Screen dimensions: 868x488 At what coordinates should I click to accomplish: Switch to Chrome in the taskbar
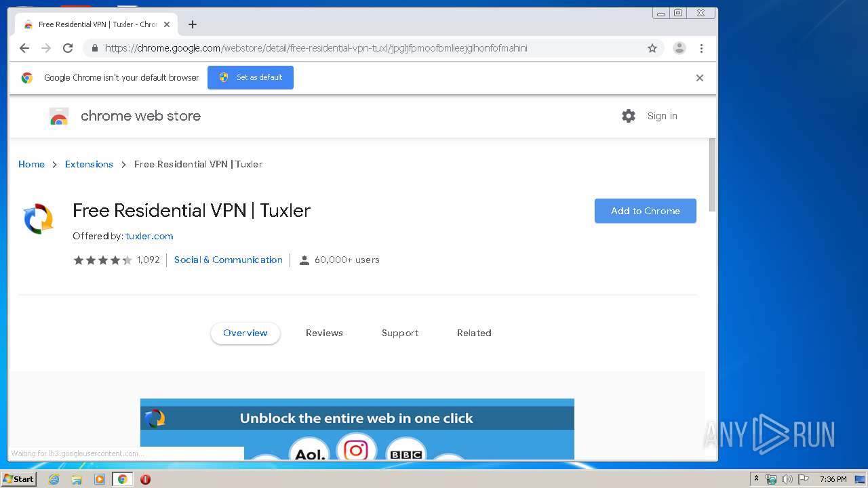coord(122,479)
